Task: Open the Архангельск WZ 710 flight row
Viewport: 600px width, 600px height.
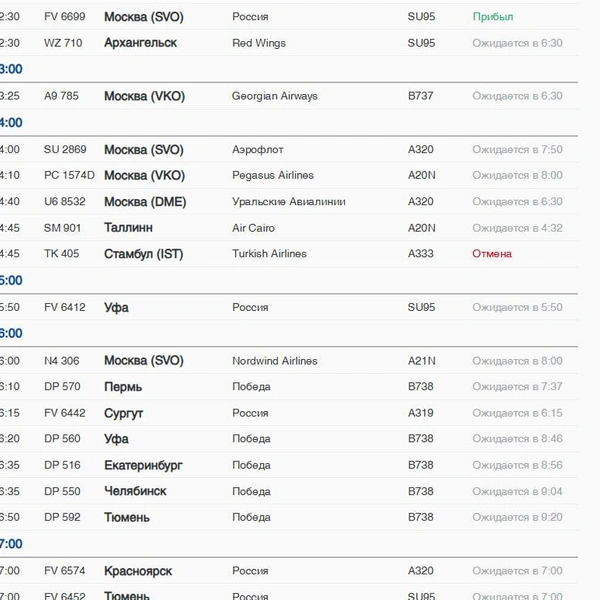Action: (x=289, y=43)
